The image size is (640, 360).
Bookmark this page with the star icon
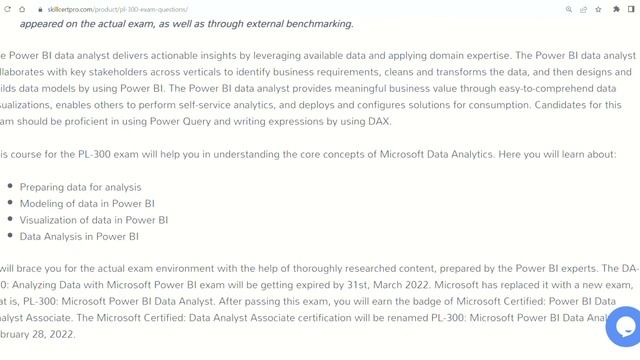598,9
